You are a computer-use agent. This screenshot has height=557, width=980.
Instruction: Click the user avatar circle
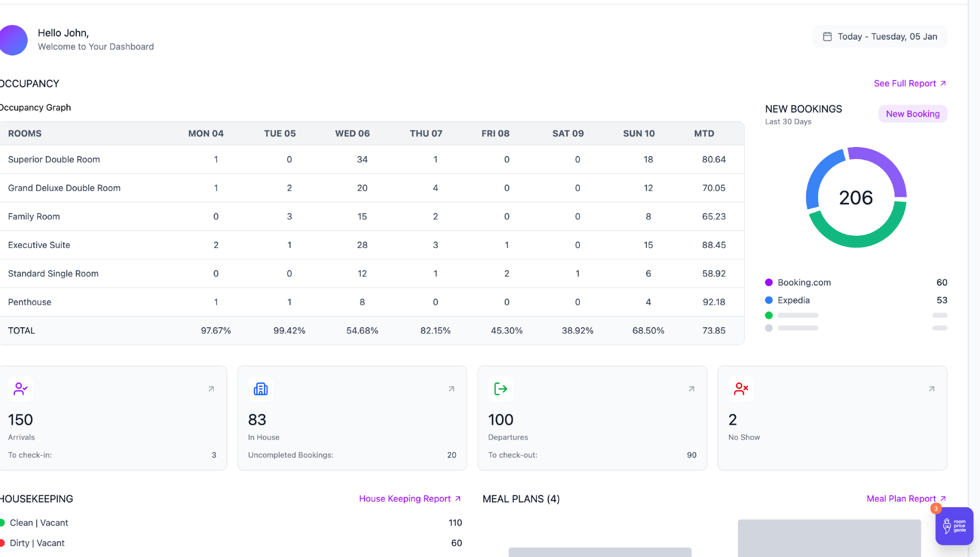click(x=14, y=40)
